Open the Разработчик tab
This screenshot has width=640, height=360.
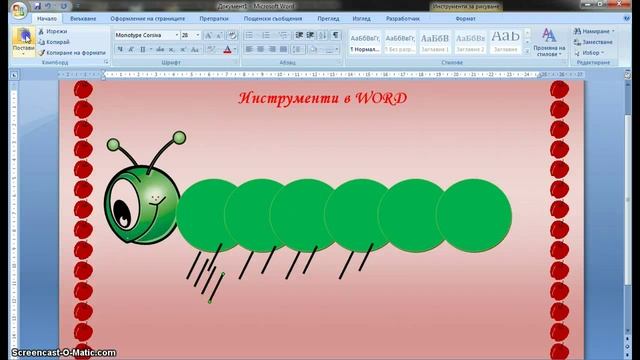(402, 19)
